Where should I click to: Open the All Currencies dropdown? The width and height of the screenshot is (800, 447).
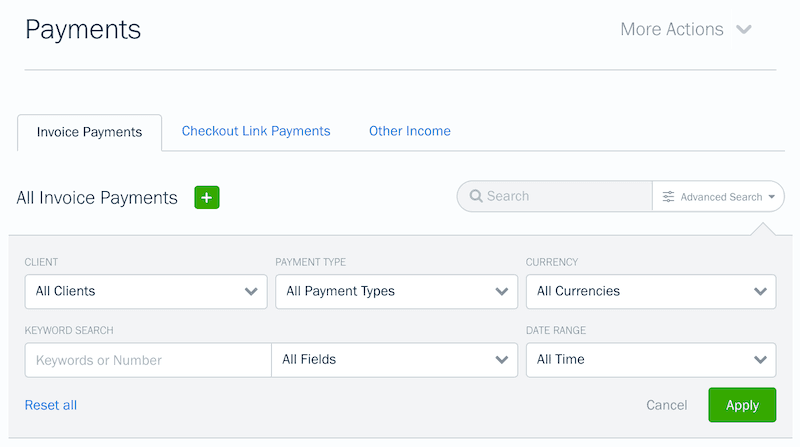651,291
